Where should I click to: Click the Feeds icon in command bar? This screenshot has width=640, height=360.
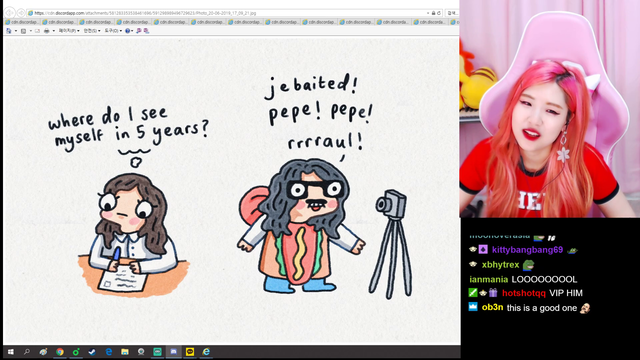tap(23, 31)
